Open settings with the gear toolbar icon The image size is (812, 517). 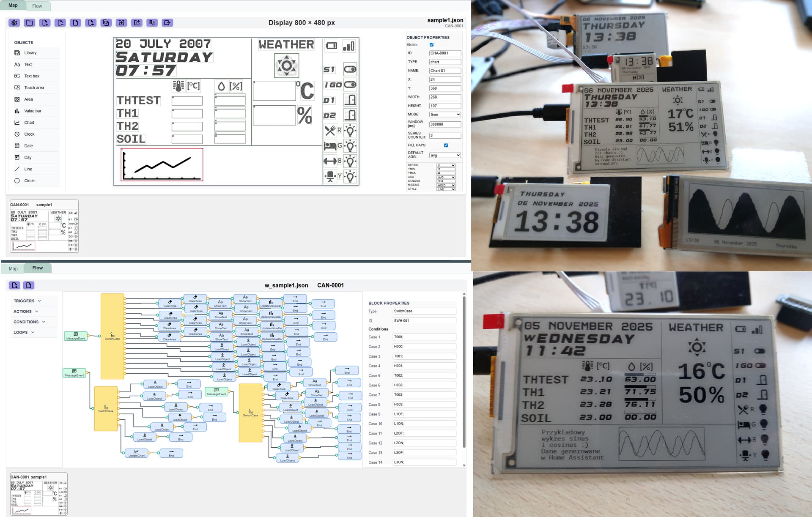(14, 23)
